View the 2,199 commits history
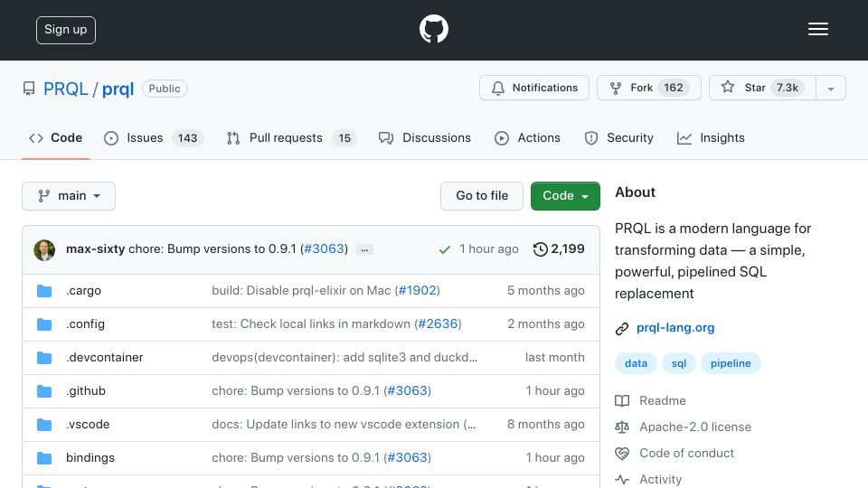The width and height of the screenshot is (868, 488). point(559,249)
